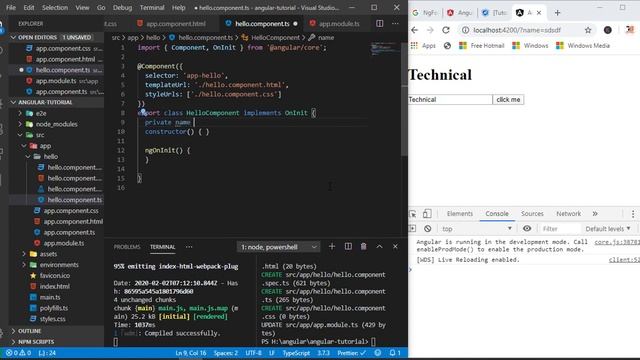Click the 'click me' button on page
640x360 pixels.
coord(508,100)
